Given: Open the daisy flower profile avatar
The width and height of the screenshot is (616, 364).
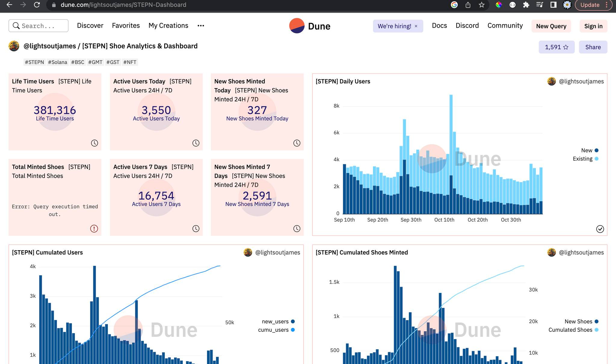Looking at the screenshot, I should (567, 5).
